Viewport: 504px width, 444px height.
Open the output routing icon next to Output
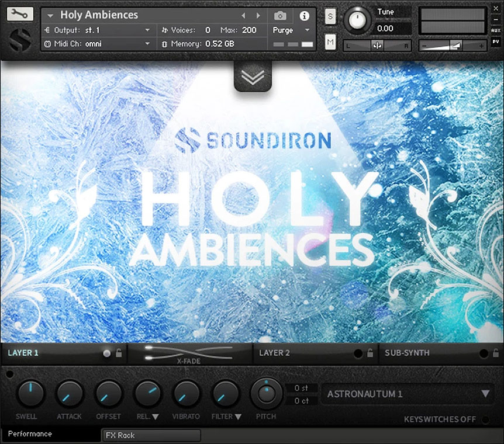click(x=47, y=30)
